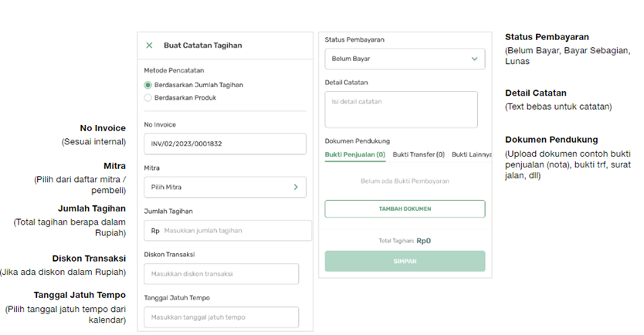The image size is (644, 335).
Task: Click the Simpan button
Action: (405, 261)
